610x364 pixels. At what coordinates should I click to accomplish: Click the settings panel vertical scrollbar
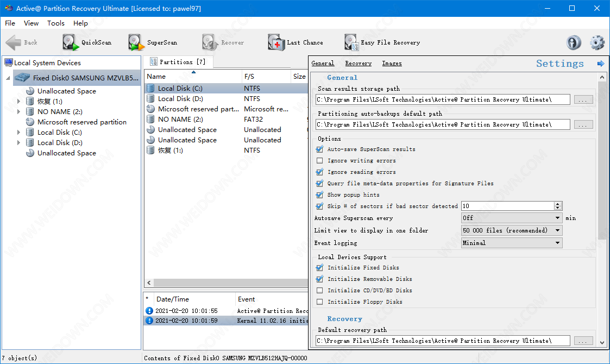pyautogui.click(x=602, y=160)
